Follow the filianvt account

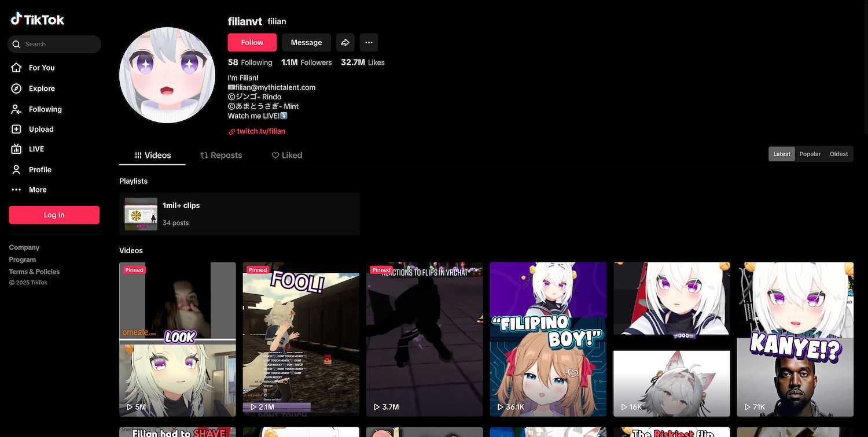pyautogui.click(x=252, y=42)
